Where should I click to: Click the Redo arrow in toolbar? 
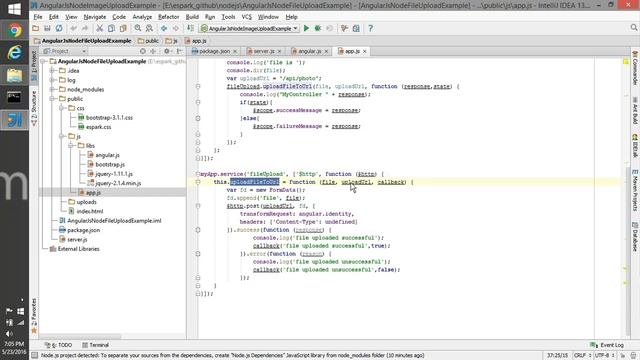pyautogui.click(x=85, y=28)
